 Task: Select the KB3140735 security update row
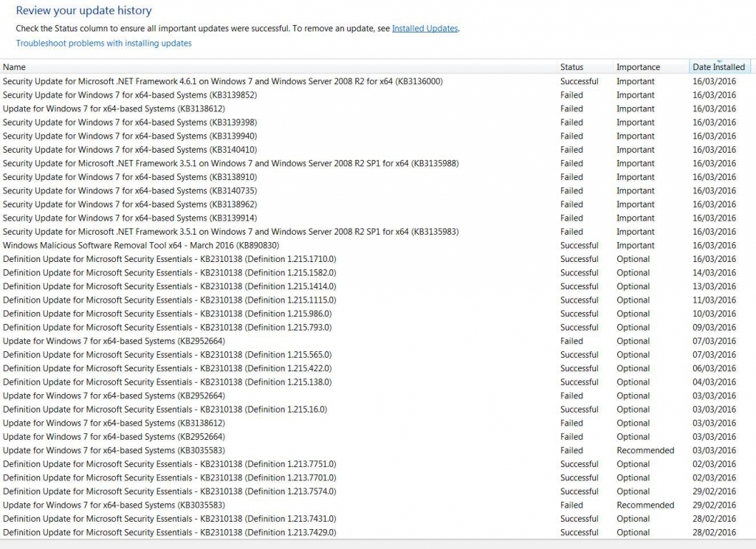130,190
